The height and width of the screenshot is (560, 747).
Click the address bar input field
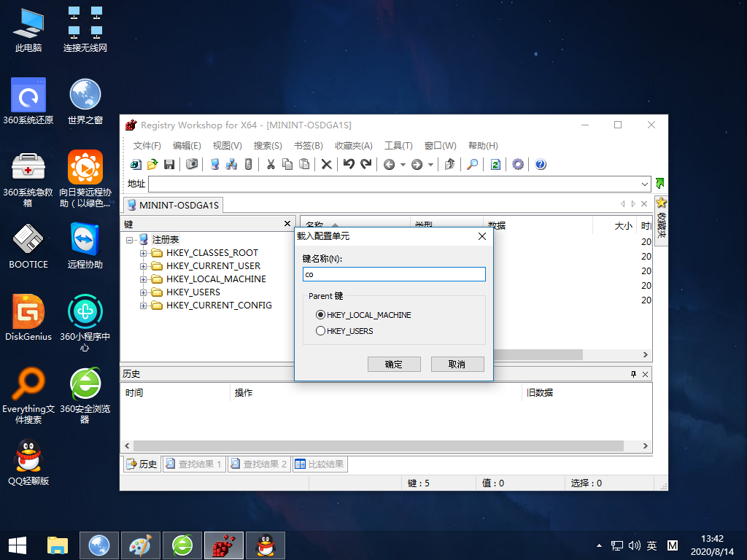pos(394,184)
